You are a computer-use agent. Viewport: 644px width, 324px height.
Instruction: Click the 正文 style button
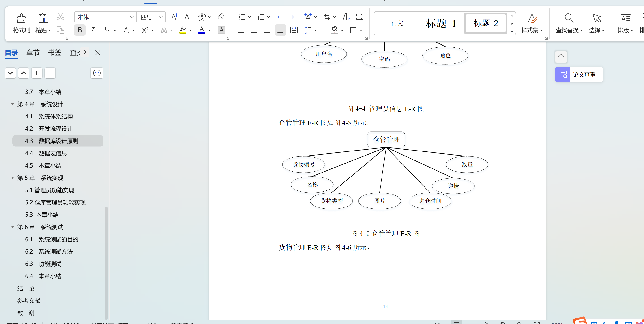(x=397, y=23)
